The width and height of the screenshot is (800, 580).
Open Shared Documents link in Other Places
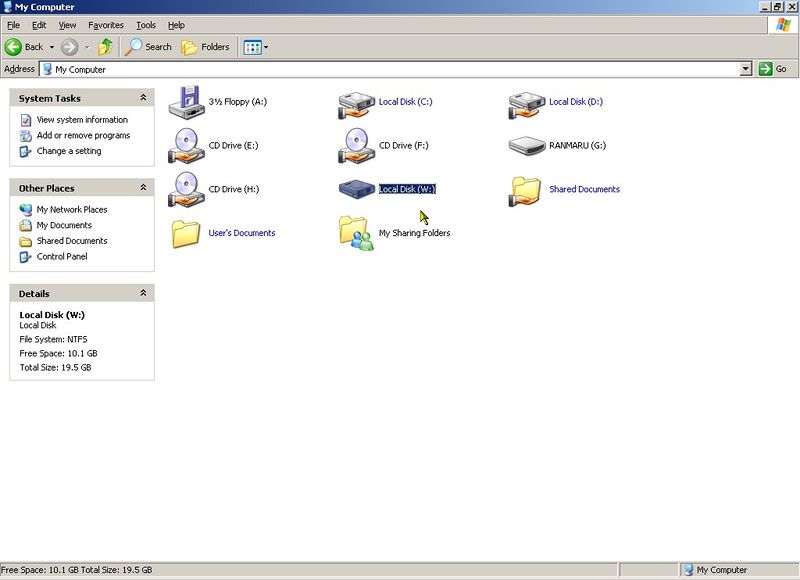click(72, 241)
